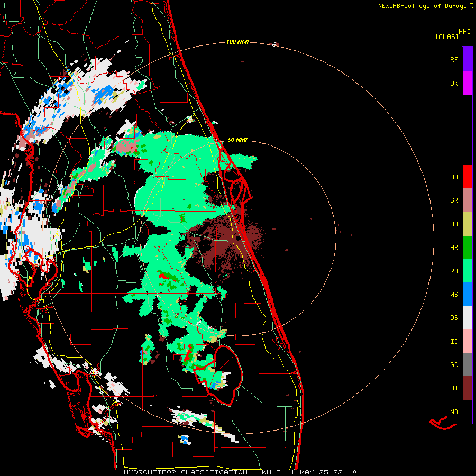
Task: Click the BD yellow legend swatch
Action: point(467,224)
